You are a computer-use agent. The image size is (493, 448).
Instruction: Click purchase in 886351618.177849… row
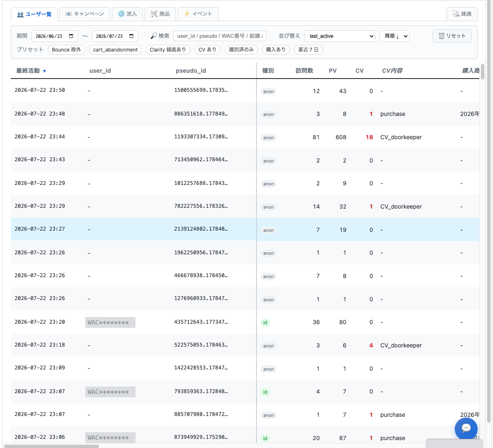click(393, 114)
